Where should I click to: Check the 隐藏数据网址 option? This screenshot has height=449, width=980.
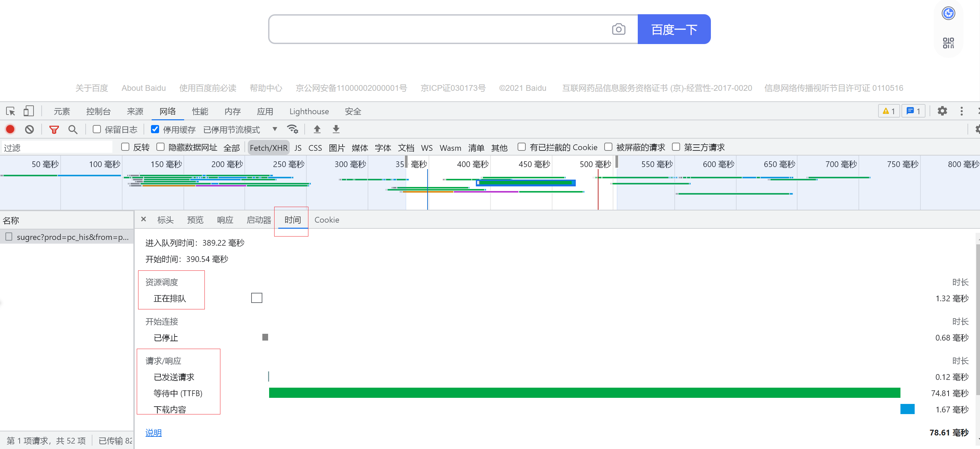(160, 147)
